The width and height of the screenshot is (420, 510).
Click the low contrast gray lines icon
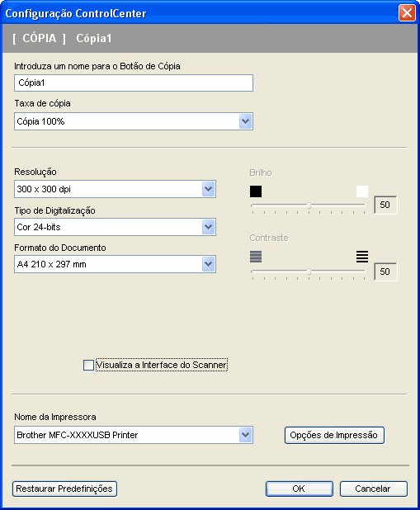(256, 257)
